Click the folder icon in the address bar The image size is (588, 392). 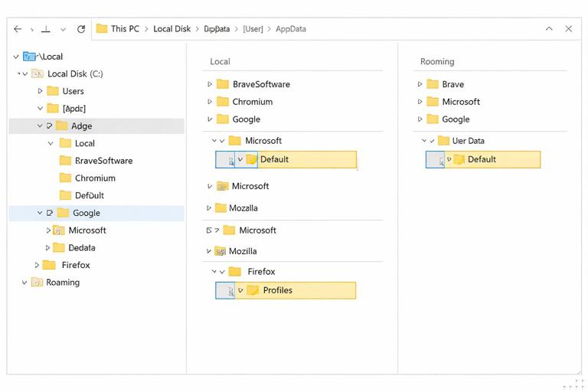tap(102, 28)
